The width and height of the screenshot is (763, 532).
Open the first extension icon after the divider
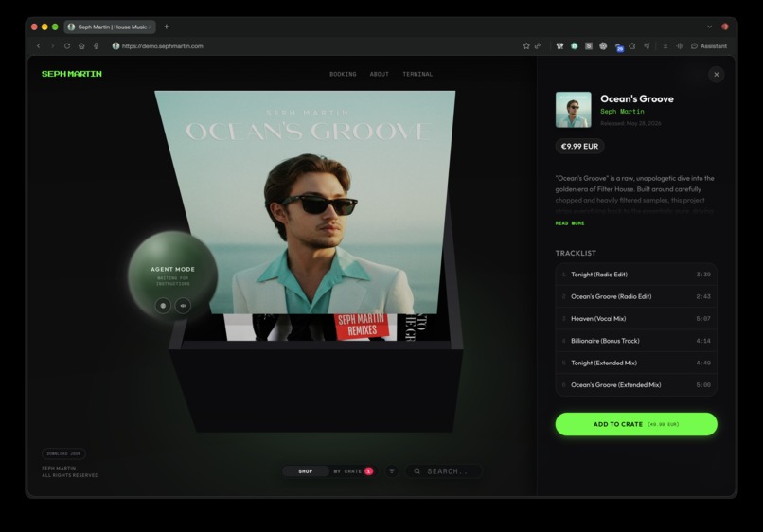[559, 46]
